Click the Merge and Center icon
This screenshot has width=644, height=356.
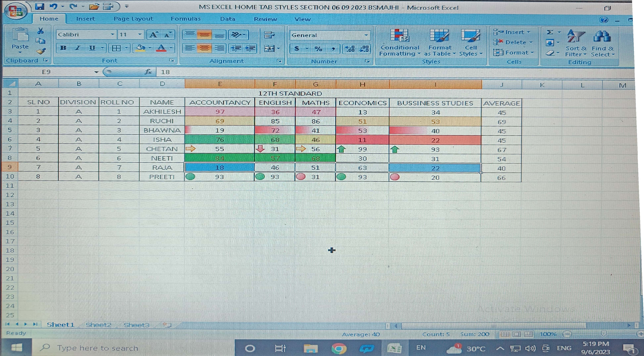point(269,48)
